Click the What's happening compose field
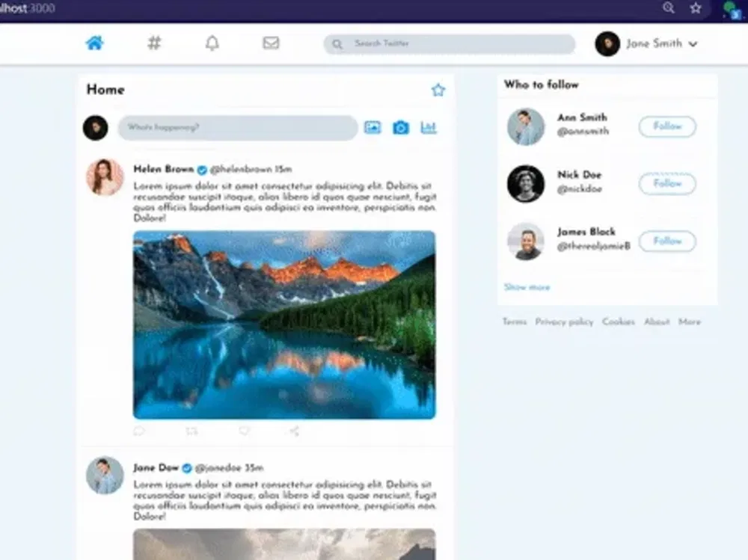 tap(238, 127)
